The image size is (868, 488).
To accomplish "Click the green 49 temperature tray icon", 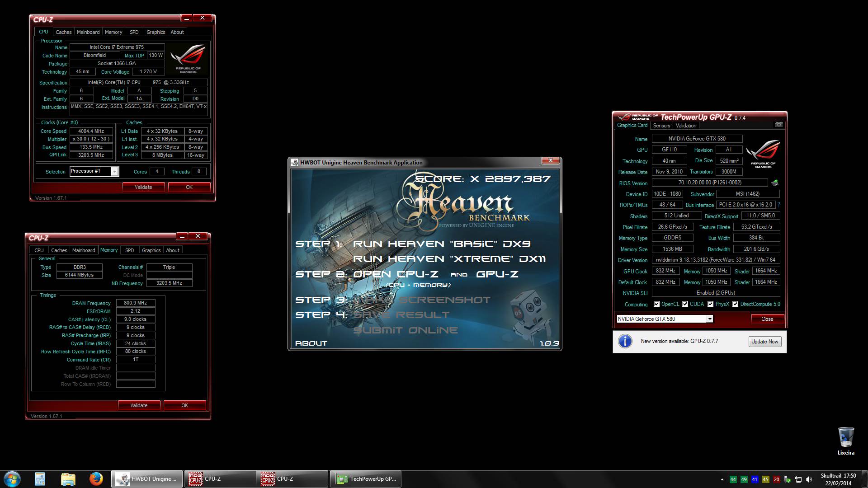I will click(x=744, y=479).
